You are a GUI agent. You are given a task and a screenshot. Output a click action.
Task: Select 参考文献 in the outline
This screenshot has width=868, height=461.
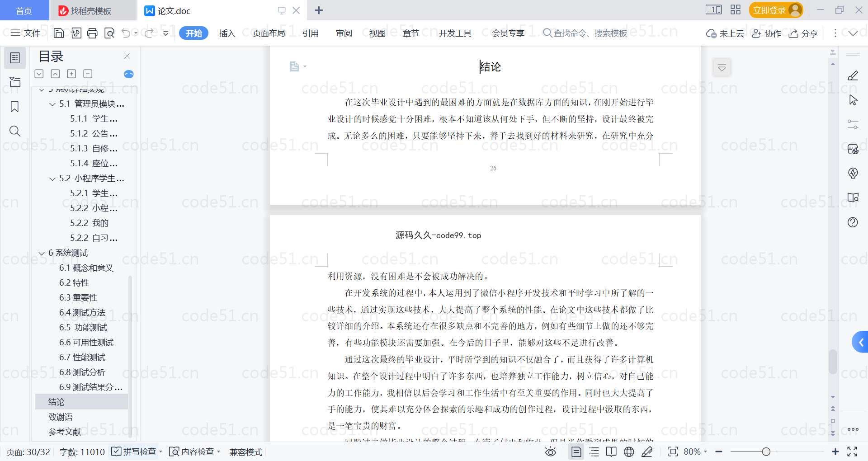(65, 432)
